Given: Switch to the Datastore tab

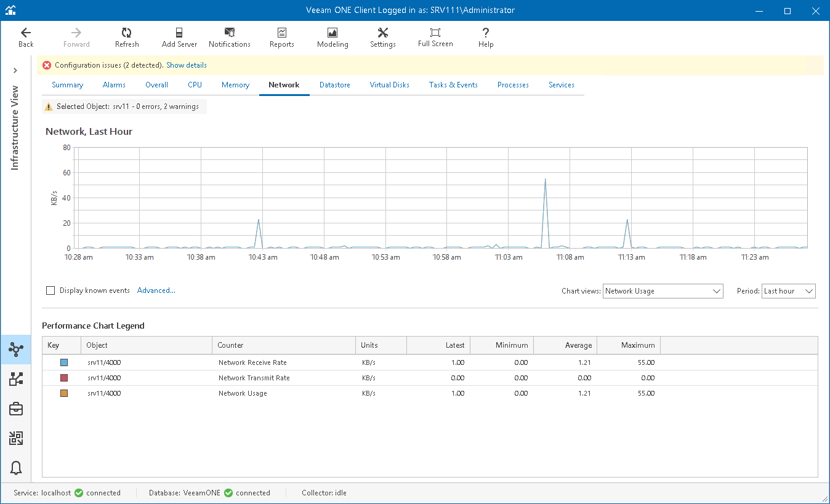Looking at the screenshot, I should [334, 85].
